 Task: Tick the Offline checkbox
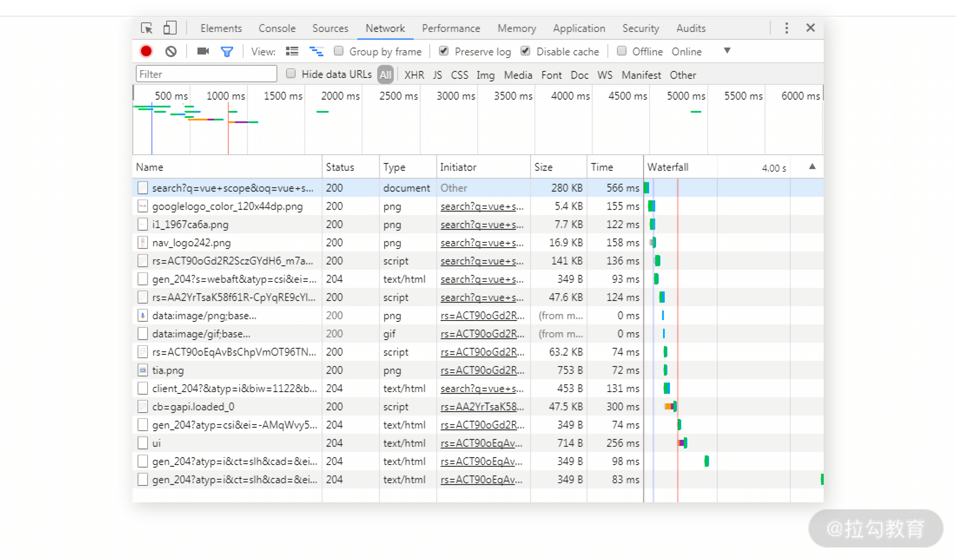click(x=621, y=51)
